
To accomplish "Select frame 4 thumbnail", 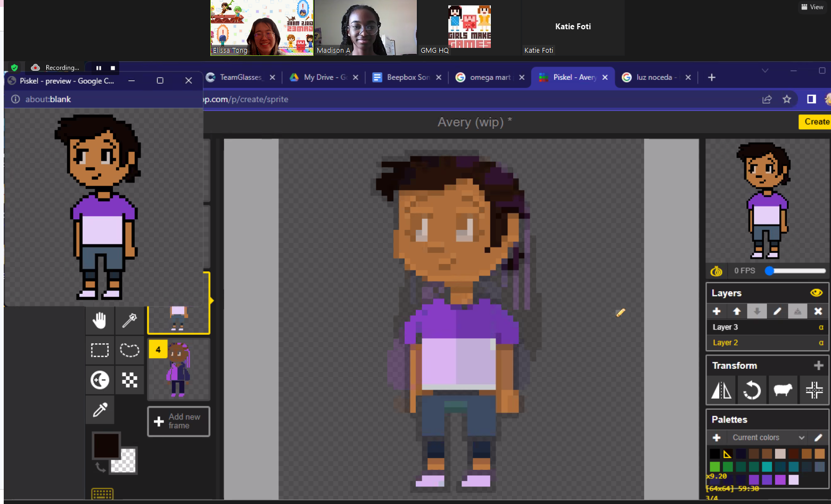I will (x=178, y=369).
